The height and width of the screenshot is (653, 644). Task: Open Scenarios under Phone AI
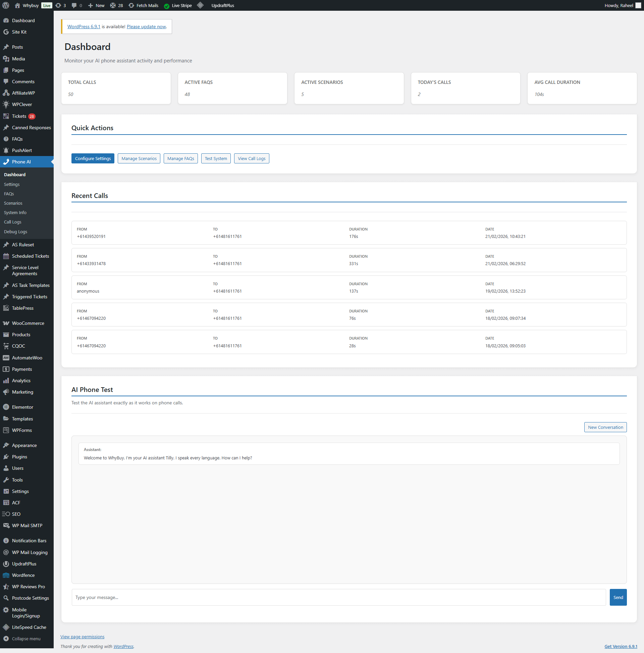tap(13, 203)
